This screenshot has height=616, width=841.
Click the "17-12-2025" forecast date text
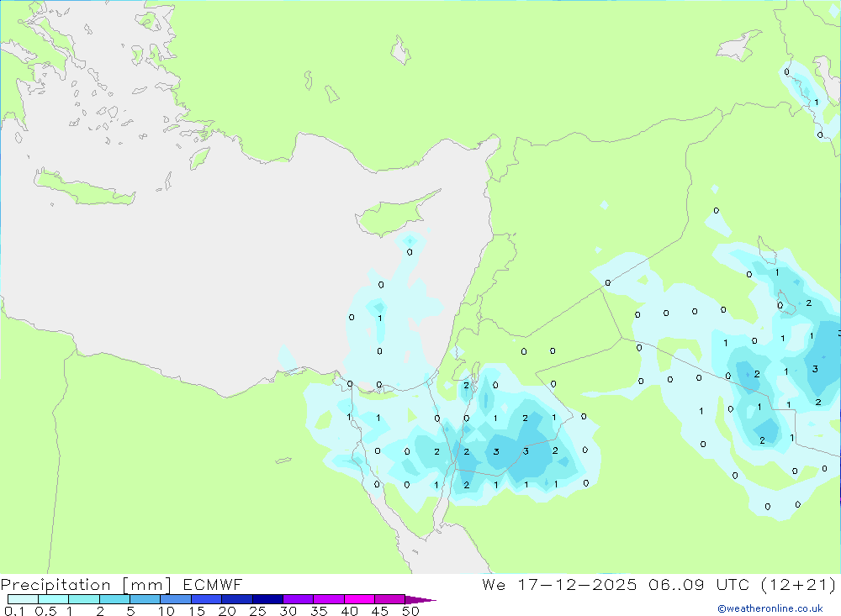(578, 584)
